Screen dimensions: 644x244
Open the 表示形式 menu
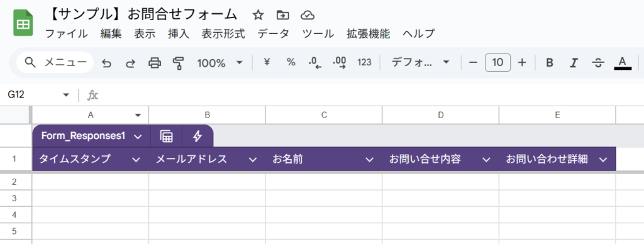click(x=223, y=34)
